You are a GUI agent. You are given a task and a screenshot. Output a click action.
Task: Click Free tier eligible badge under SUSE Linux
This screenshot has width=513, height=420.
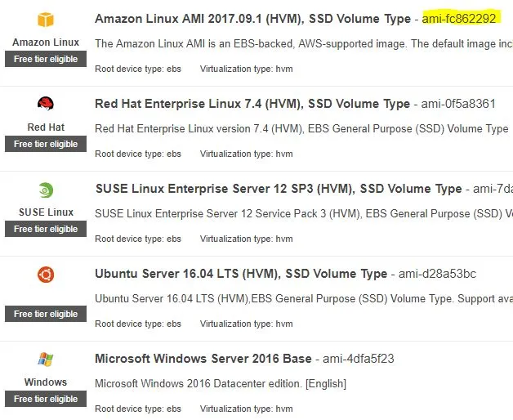46,229
